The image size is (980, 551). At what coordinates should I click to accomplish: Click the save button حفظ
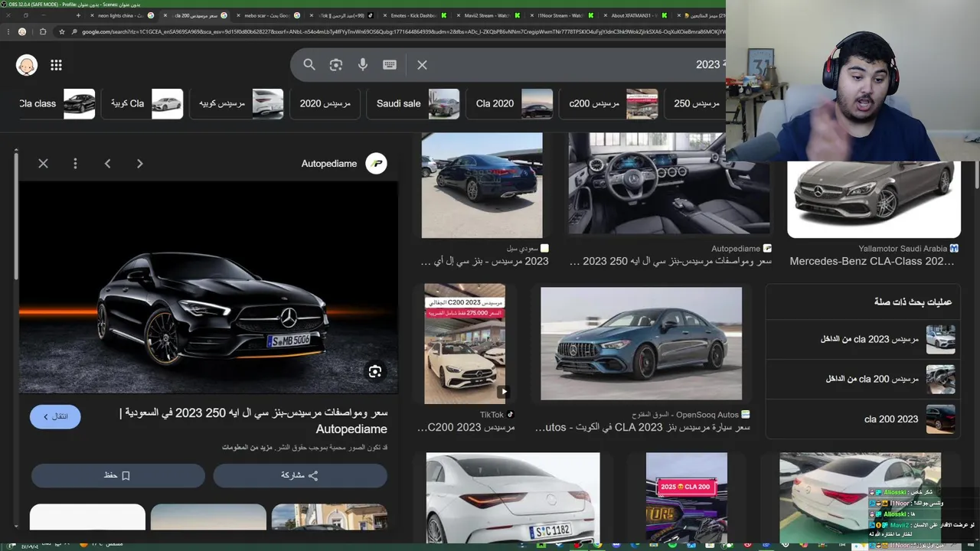(x=117, y=475)
